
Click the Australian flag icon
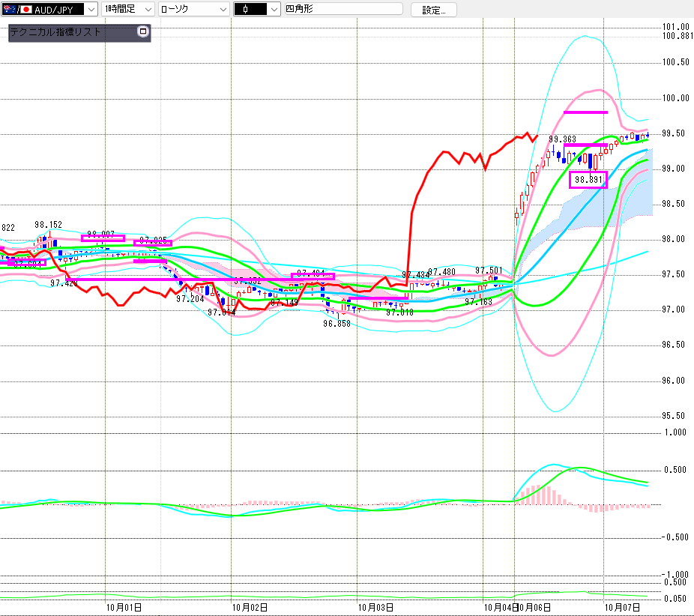(x=10, y=10)
